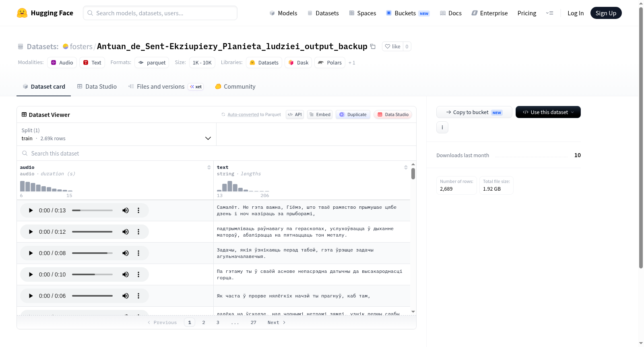Open Spaces in top navigation
Image resolution: width=644 pixels, height=347 pixels.
coord(363,13)
